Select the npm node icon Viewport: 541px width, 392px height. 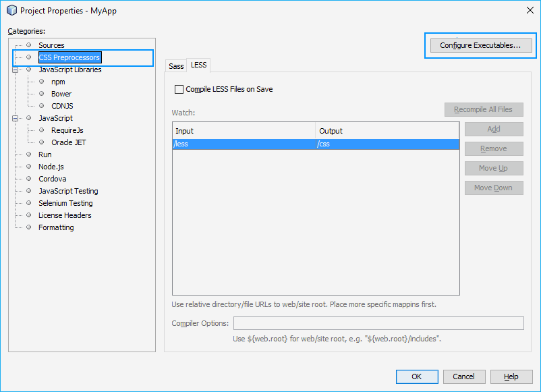42,82
